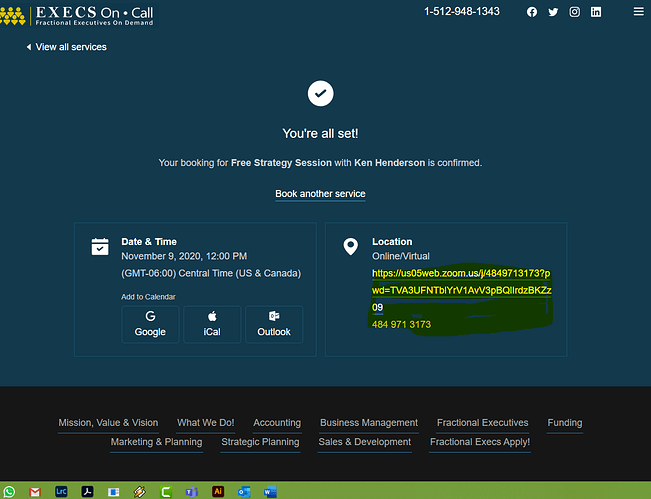
Task: Click the November 9, 2020, 12:00 PM text
Action: (184, 256)
